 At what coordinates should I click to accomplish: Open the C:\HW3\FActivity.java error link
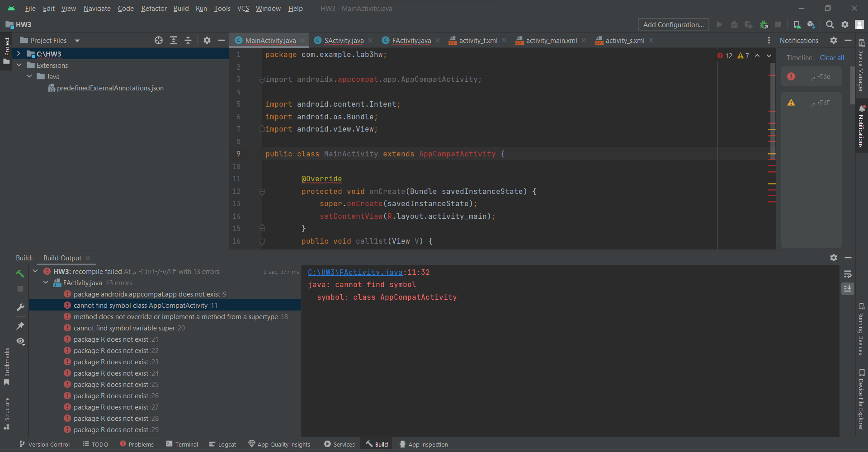tap(355, 272)
